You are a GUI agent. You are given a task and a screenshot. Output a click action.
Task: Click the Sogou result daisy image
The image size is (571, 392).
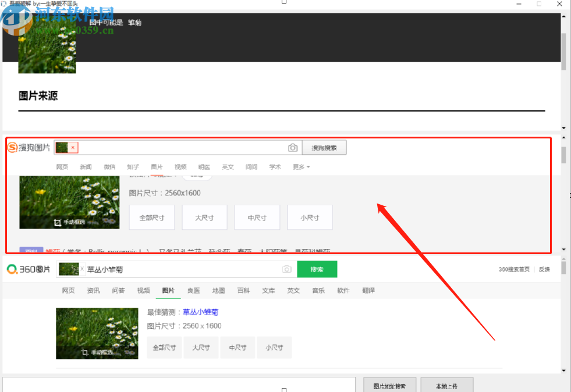[69, 202]
